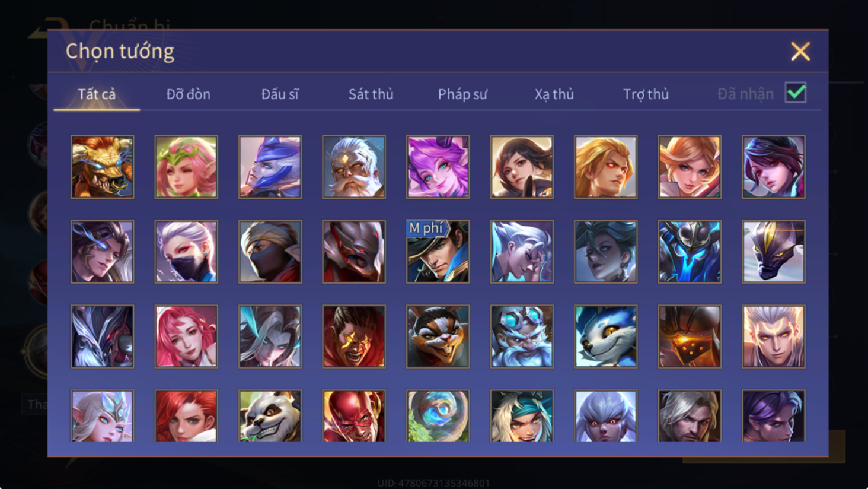
Task: Select the white-bearded old man hero
Action: [354, 167]
